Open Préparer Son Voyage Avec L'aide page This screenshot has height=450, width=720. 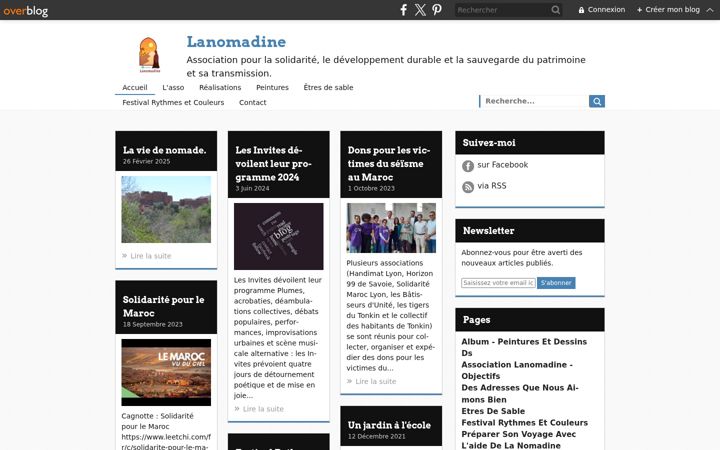(518, 440)
